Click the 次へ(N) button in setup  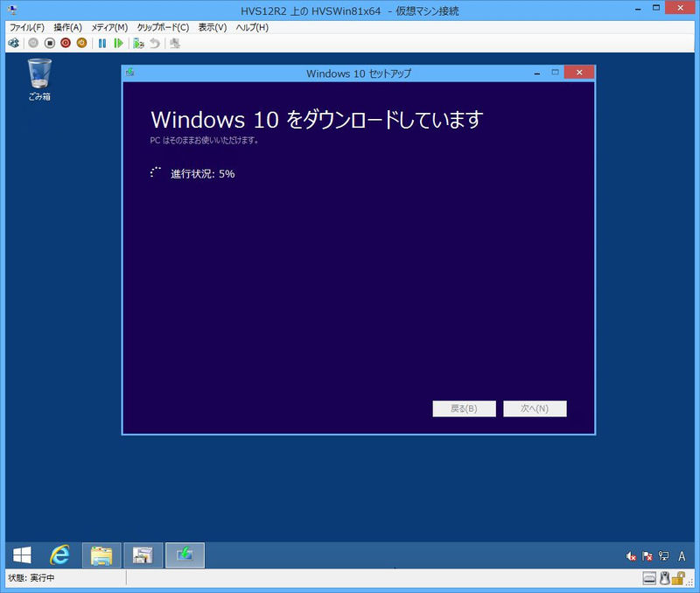coord(535,408)
